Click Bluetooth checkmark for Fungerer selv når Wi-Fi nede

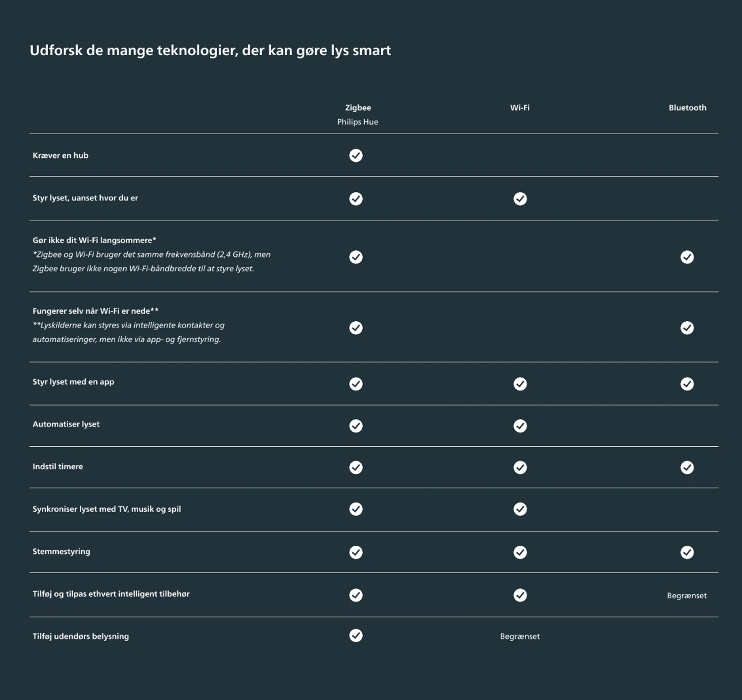pos(687,328)
